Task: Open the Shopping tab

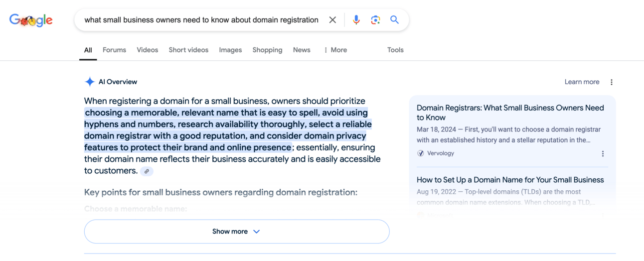Action: tap(267, 50)
